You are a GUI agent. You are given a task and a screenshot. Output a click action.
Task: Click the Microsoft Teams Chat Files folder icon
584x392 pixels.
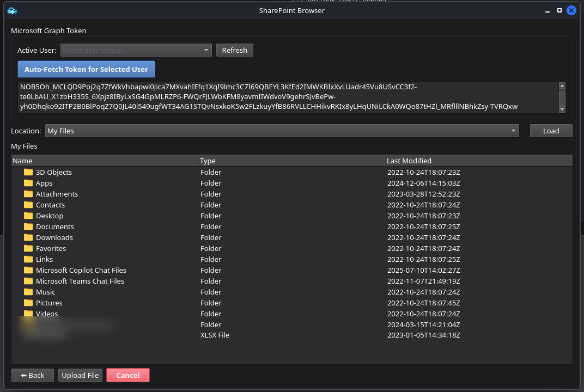point(28,281)
